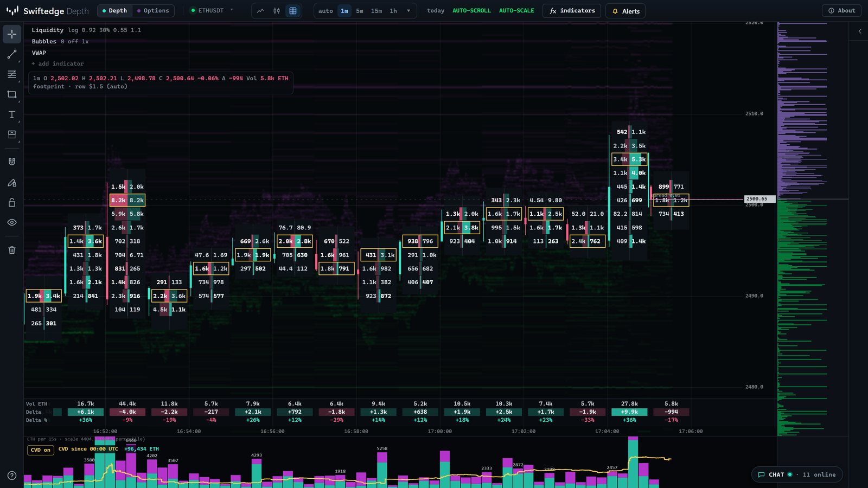The image size is (868, 488).
Task: Select the rectangle shape tool
Action: coord(12,94)
